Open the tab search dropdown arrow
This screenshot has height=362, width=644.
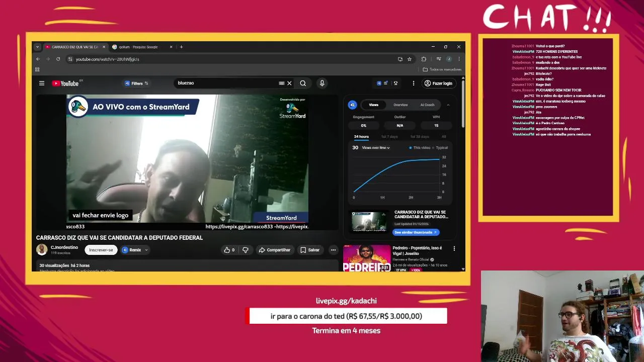tap(37, 47)
